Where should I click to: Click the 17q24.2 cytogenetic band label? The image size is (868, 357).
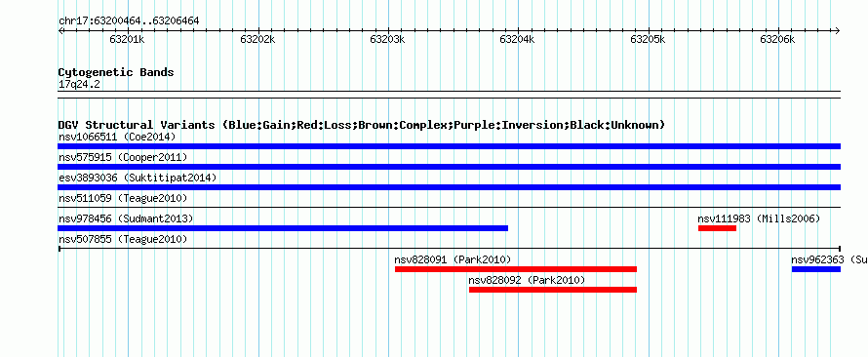tap(79, 85)
